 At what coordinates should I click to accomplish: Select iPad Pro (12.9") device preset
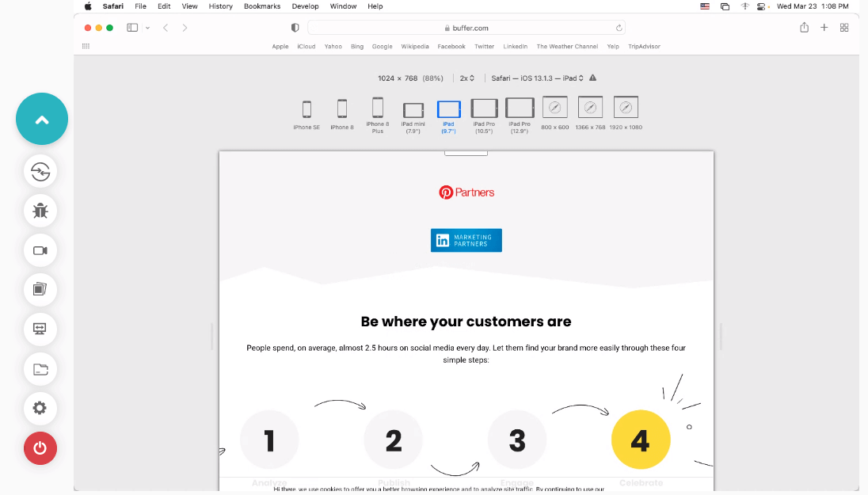pos(520,116)
